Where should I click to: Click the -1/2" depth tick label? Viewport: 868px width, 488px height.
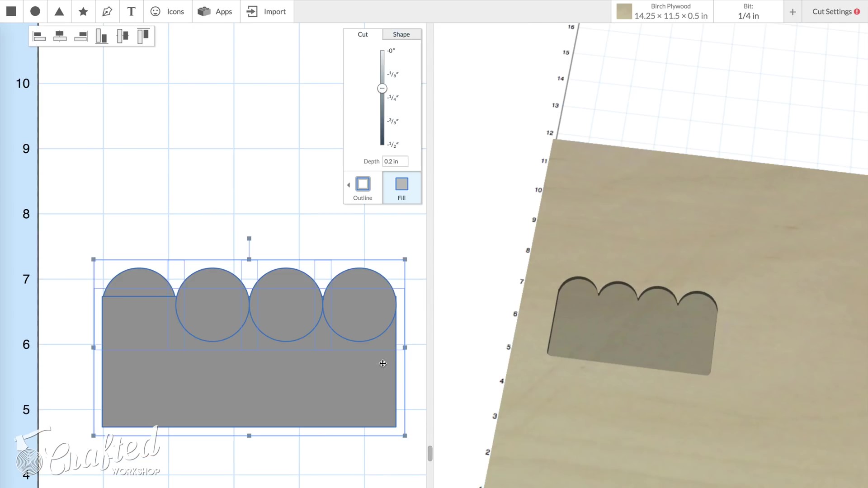393,145
